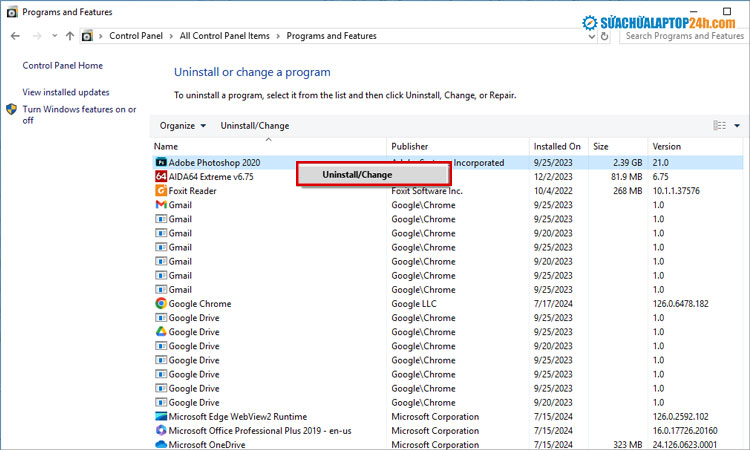Click the Back arrow in navigation bar

click(14, 36)
